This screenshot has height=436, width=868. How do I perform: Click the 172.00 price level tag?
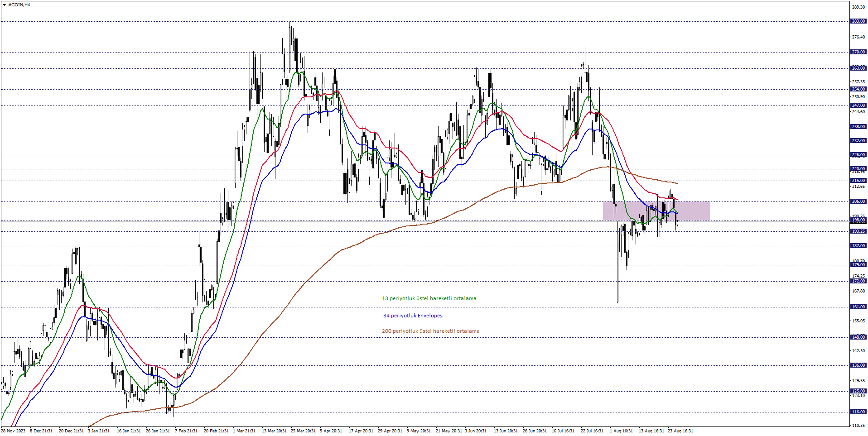(x=858, y=281)
